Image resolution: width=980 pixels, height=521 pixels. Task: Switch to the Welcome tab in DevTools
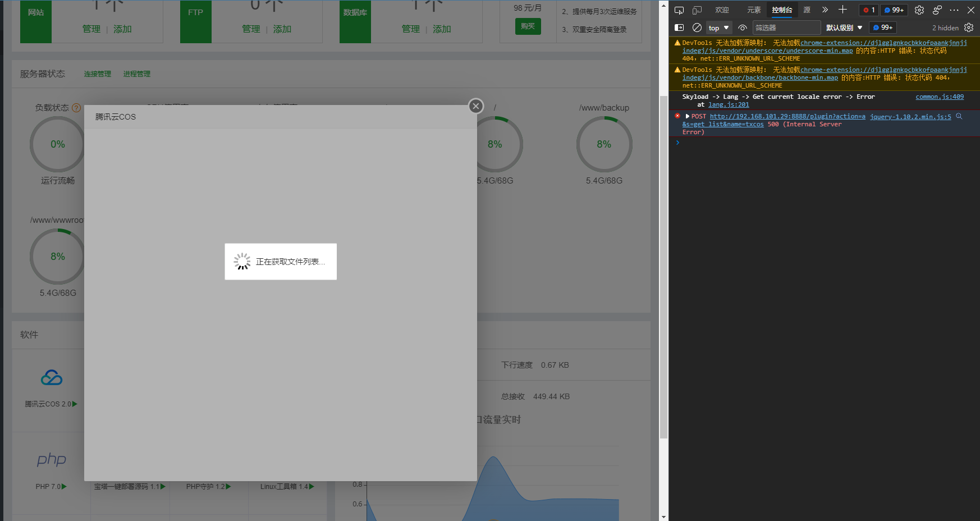coord(722,10)
